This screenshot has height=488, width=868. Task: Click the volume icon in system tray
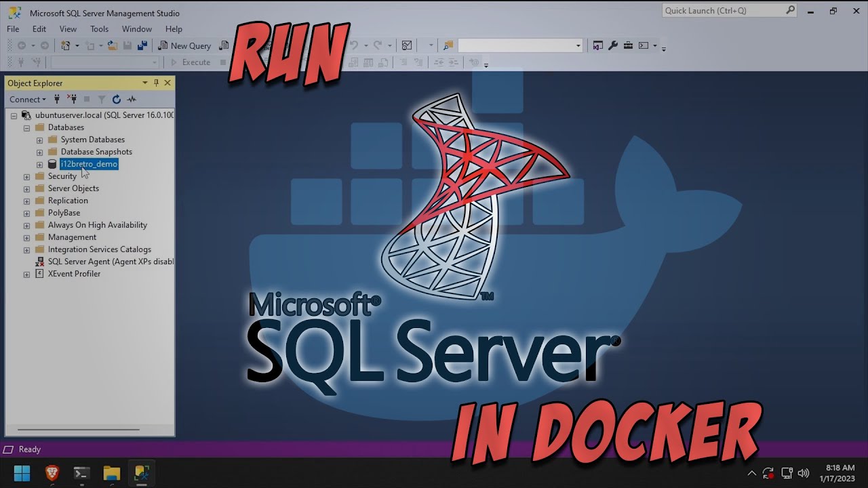point(804,473)
